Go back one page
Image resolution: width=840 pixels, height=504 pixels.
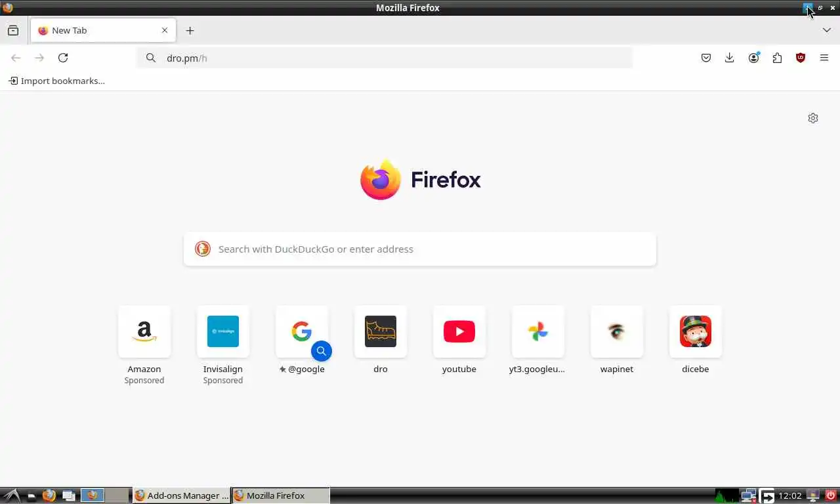(16, 58)
